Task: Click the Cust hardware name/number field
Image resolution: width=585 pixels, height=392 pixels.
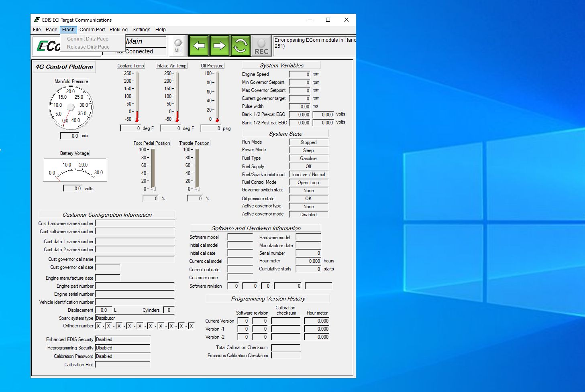Action: tap(135, 223)
